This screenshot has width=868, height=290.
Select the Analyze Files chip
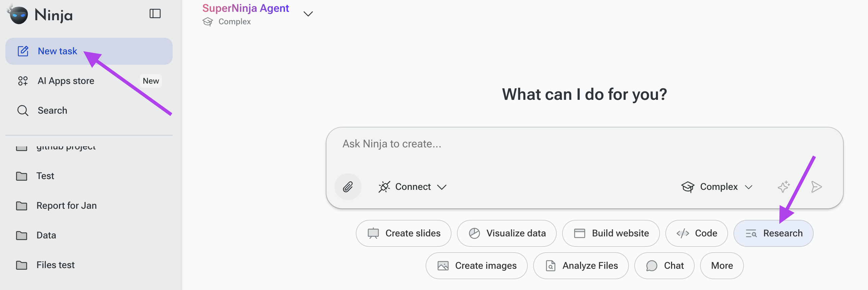tap(581, 266)
